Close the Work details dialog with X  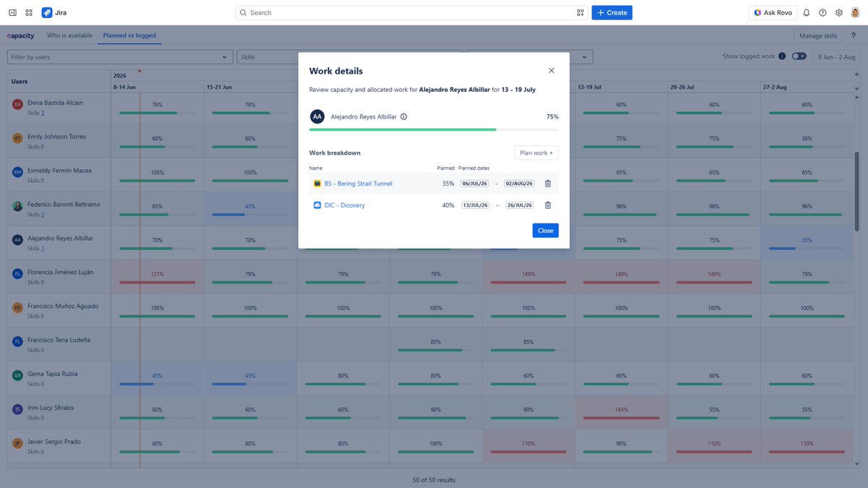(x=551, y=71)
